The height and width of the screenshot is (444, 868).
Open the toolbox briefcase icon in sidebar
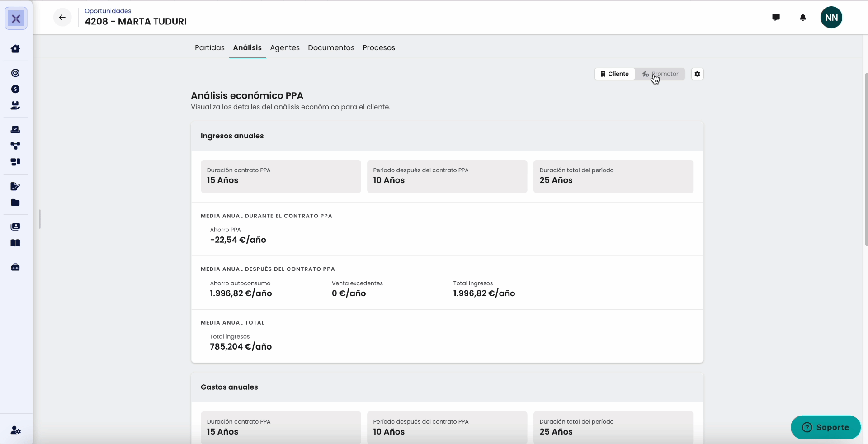[15, 267]
